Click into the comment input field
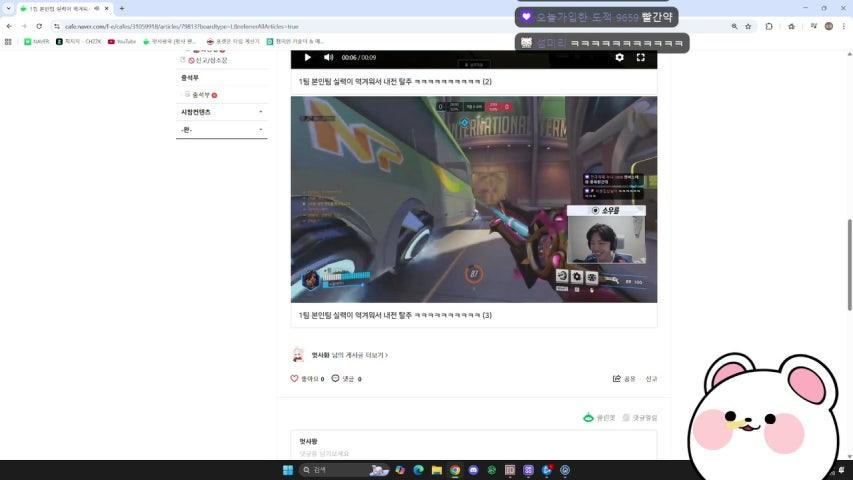Viewport: 853px width, 480px height. tap(470, 453)
